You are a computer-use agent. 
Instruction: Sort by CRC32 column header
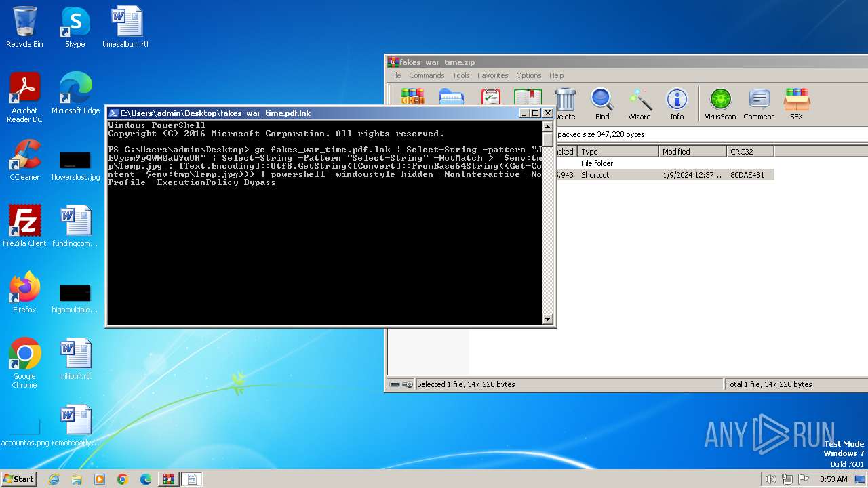click(750, 152)
